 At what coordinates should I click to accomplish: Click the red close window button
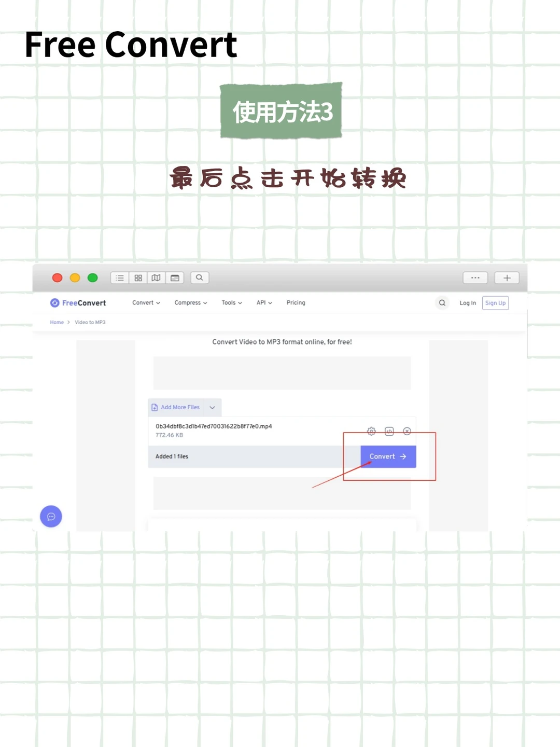pos(58,278)
